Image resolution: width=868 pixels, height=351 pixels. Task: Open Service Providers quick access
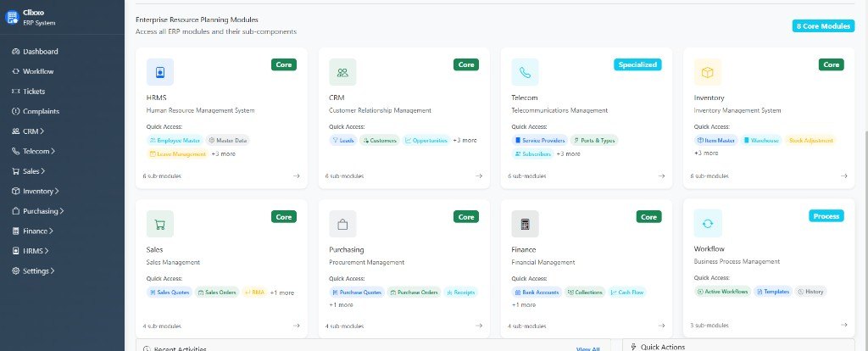[540, 141]
